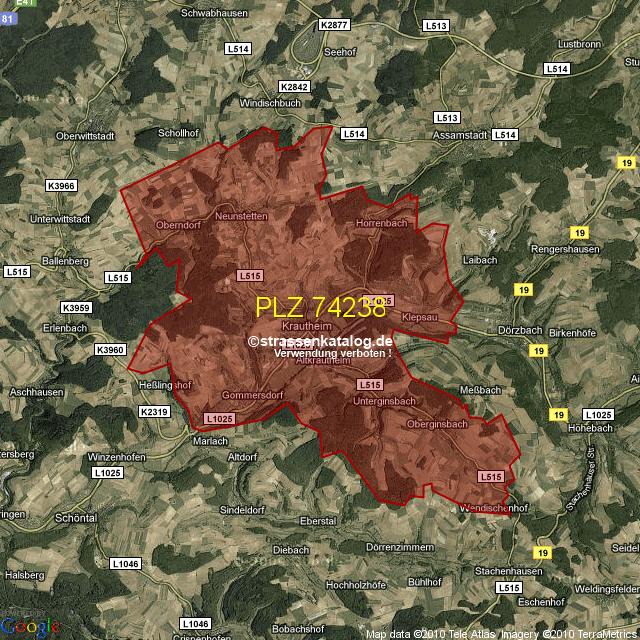Click the Oberginsbach village label

pyautogui.click(x=437, y=425)
